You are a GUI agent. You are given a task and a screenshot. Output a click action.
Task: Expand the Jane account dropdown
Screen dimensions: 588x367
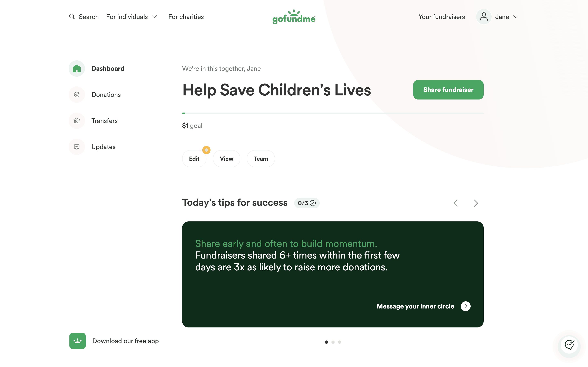506,17
